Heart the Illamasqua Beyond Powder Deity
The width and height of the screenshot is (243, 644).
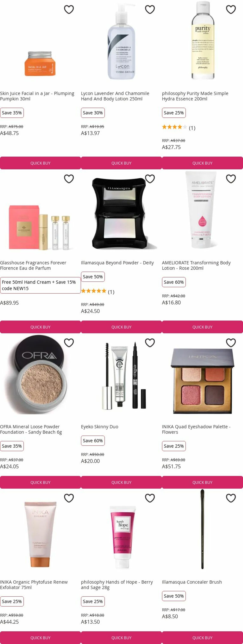pos(150,179)
